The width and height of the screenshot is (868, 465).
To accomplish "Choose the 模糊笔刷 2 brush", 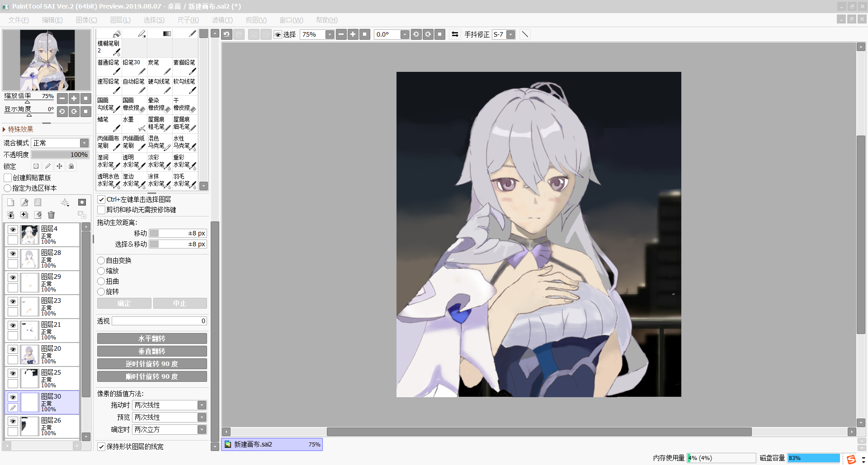I will [x=109, y=48].
